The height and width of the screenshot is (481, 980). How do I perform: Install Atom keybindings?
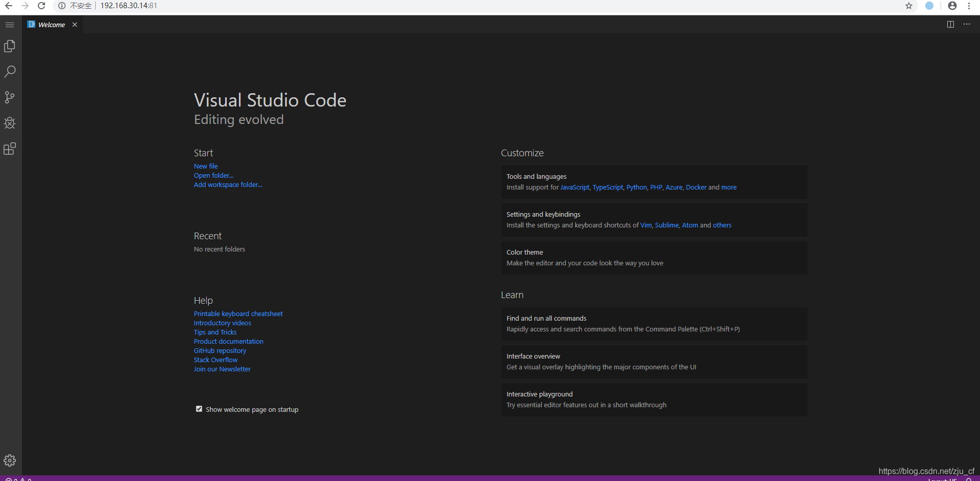pos(690,225)
